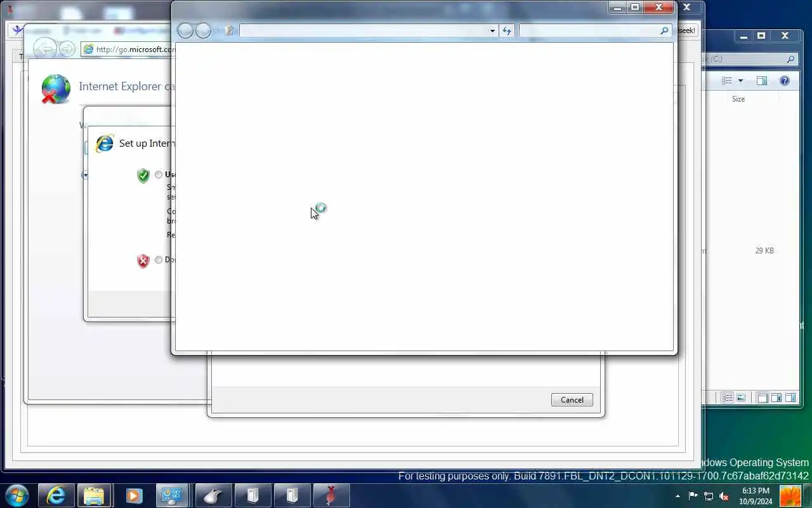Click the address bar of front blank window
Viewport: 812px width, 508px height.
pos(363,30)
